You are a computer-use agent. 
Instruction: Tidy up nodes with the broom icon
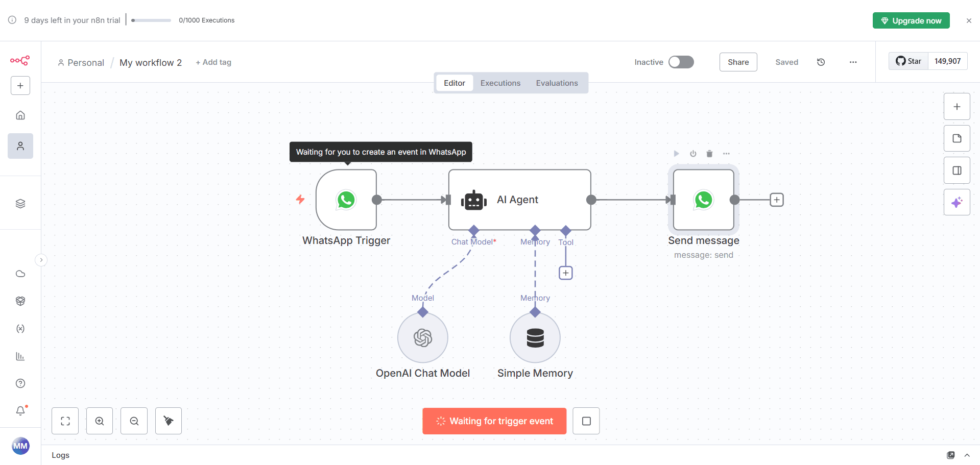coord(169,421)
